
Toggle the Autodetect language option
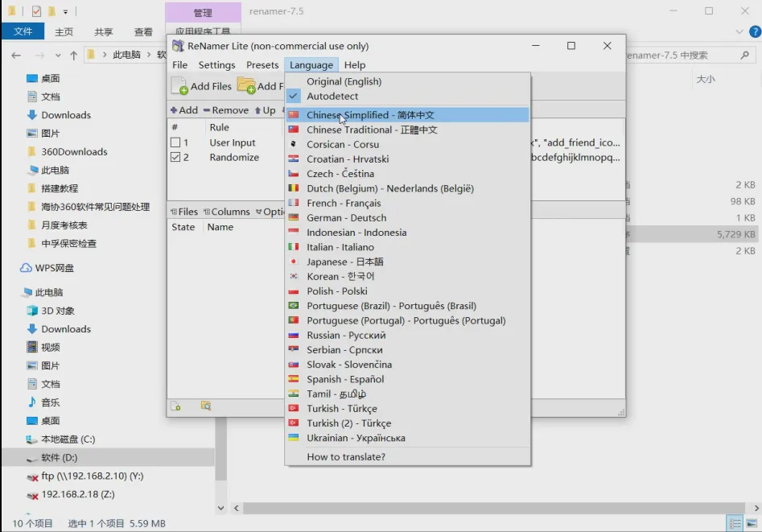point(407,96)
